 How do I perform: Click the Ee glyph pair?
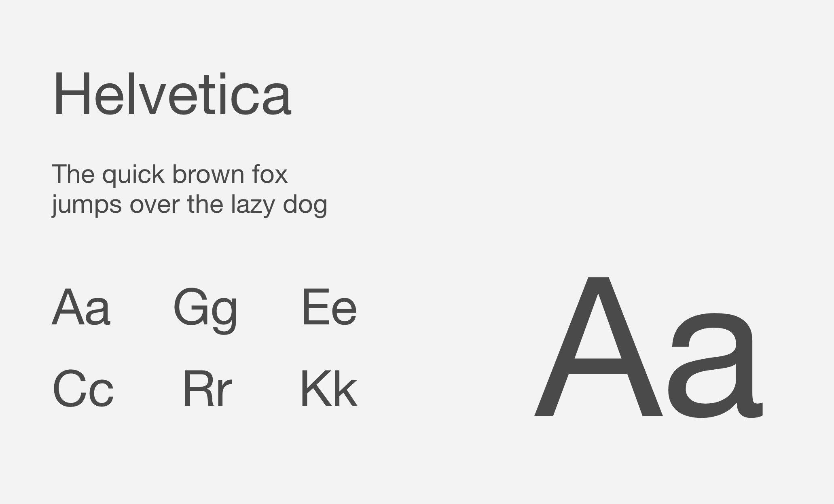click(329, 307)
